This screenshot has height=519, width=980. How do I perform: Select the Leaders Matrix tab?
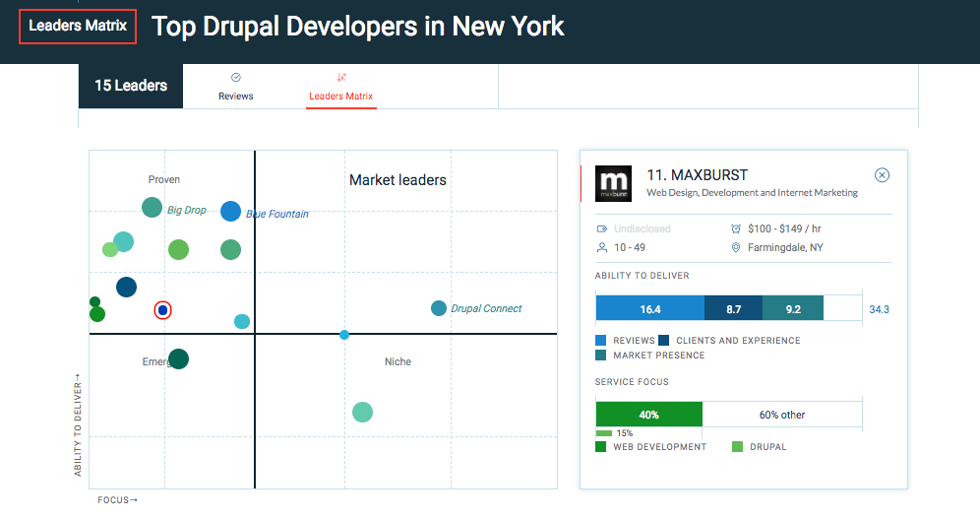340,87
